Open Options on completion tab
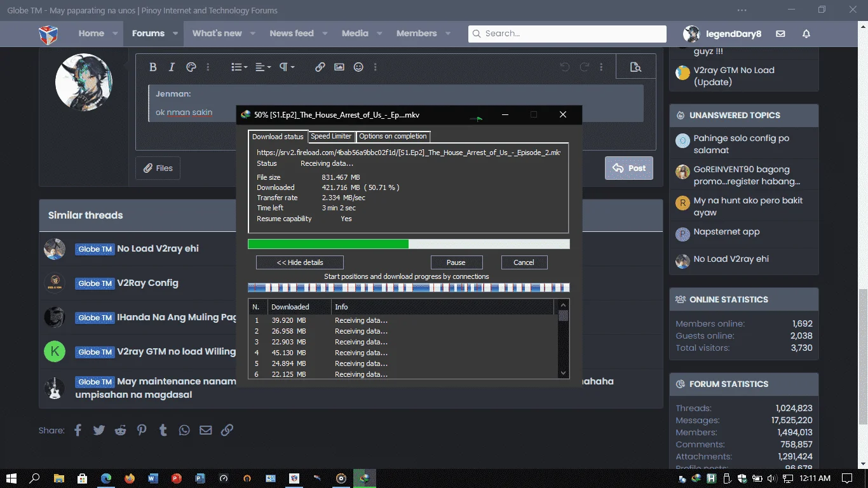 pos(393,136)
